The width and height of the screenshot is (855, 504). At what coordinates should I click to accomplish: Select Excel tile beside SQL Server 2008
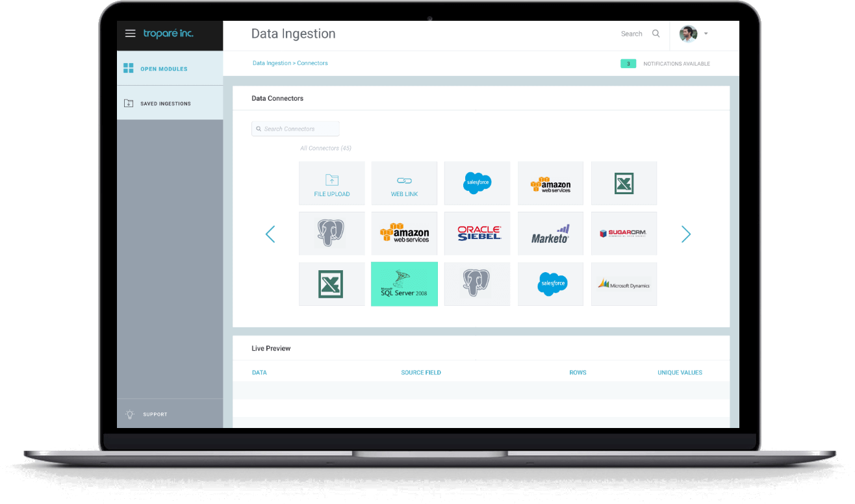click(332, 284)
